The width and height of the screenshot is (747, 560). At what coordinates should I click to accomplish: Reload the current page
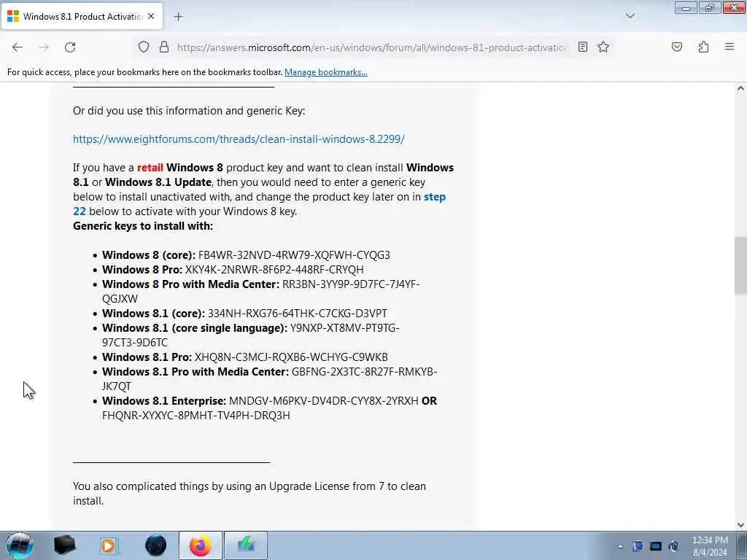tap(70, 47)
